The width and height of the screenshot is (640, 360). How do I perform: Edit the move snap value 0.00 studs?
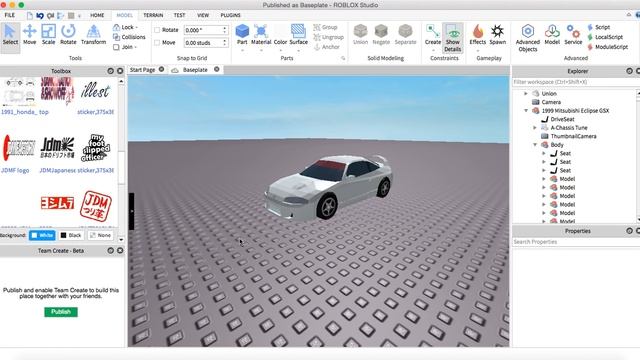pos(203,43)
